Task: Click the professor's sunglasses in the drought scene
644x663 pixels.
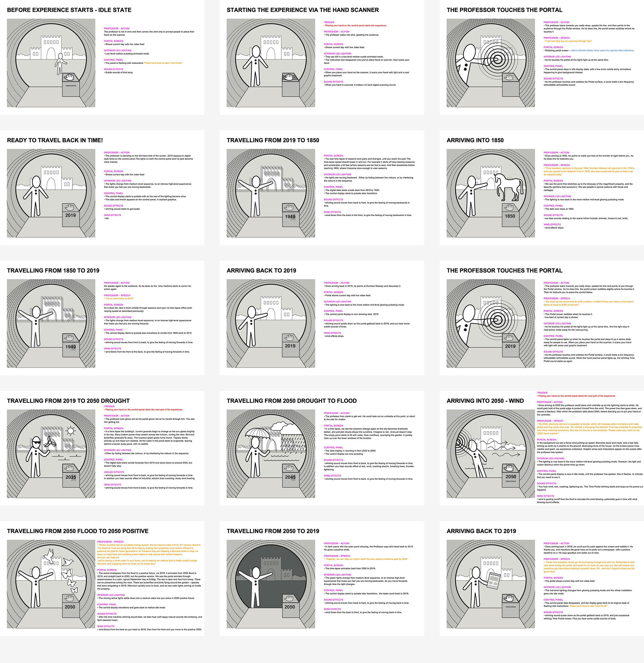Action: [36, 442]
